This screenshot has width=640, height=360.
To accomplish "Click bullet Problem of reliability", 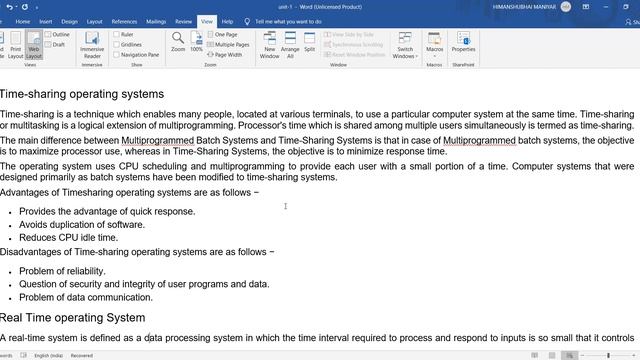I will coord(62,271).
